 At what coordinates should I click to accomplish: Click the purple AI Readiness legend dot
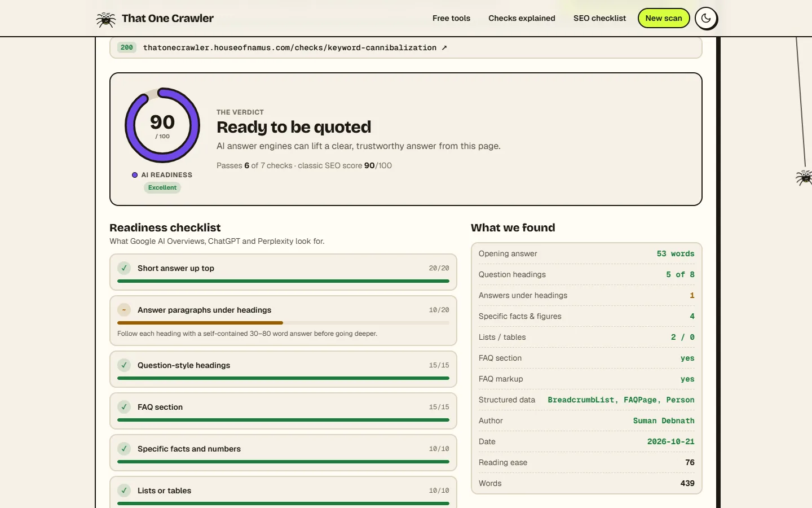[x=135, y=175]
